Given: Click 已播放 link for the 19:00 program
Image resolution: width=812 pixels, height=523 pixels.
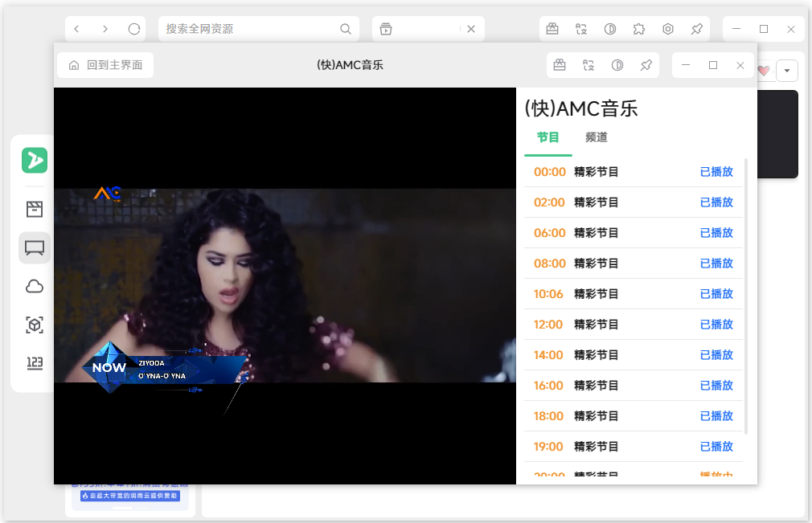Looking at the screenshot, I should point(716,447).
